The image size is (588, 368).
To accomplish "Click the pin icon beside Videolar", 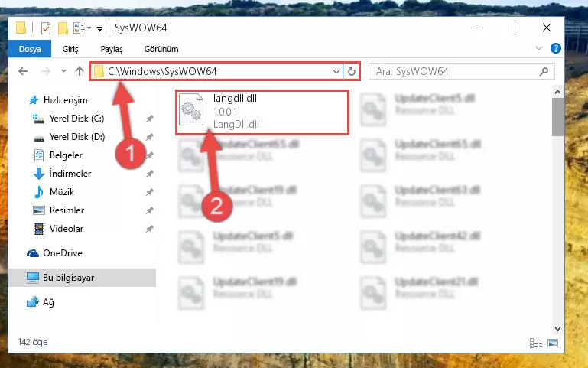I will (x=150, y=229).
